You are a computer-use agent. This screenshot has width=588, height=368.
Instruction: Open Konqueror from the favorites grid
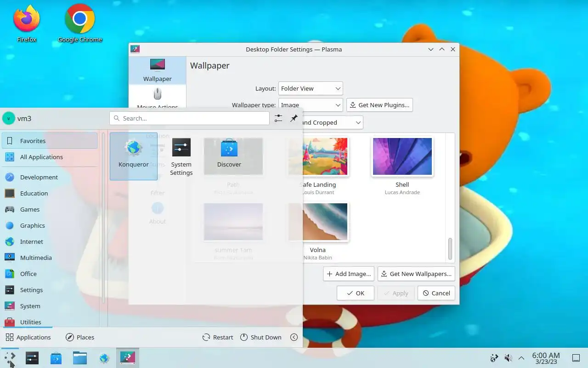click(134, 156)
